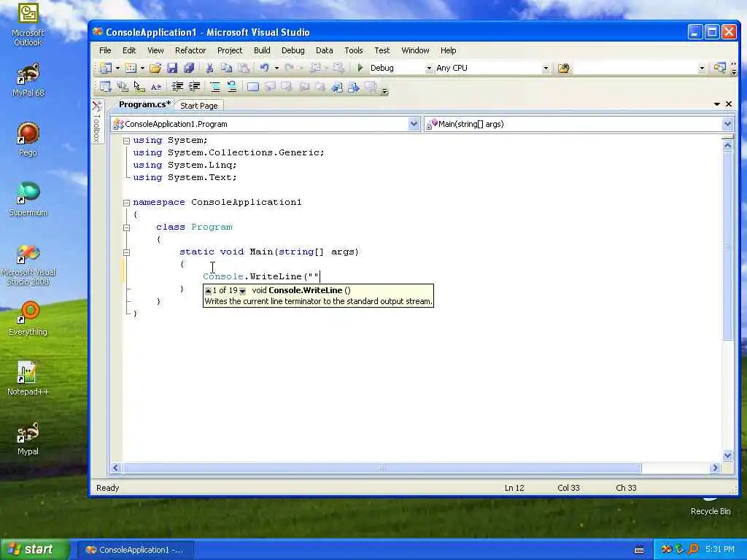Expand the ConsoleApplication1.Program types dropdown
Screen dimensions: 747x560
[x=414, y=124]
